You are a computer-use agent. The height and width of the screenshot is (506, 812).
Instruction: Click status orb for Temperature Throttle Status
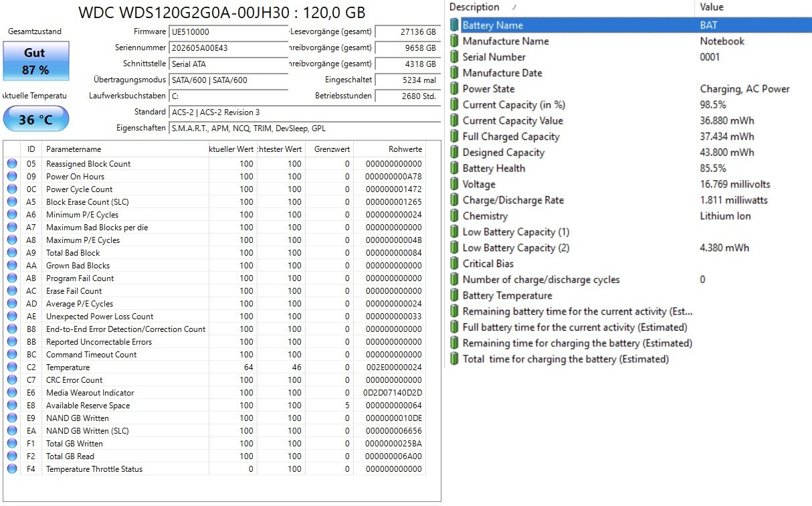coord(12,469)
